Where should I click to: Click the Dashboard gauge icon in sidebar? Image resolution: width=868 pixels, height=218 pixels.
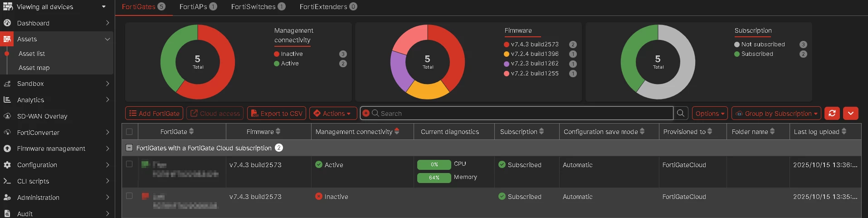point(7,23)
